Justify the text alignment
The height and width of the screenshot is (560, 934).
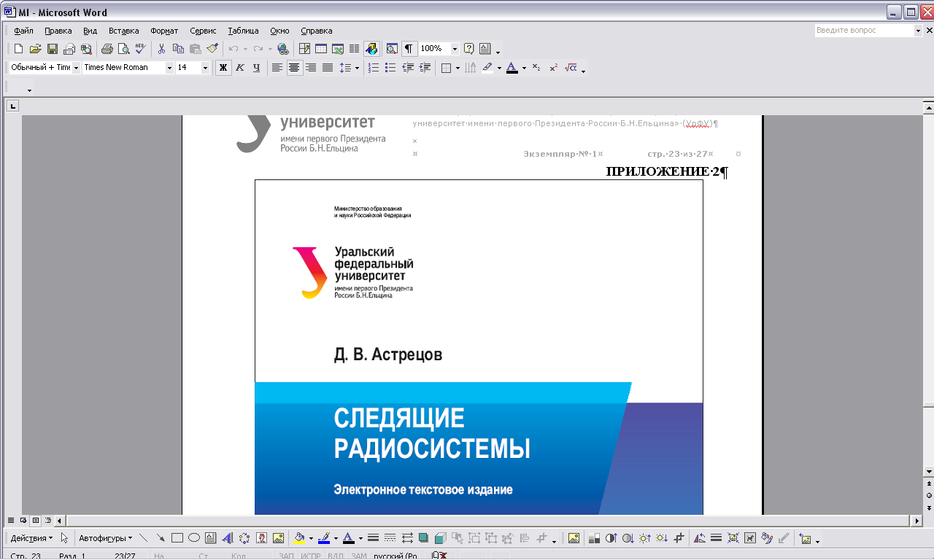coord(328,68)
